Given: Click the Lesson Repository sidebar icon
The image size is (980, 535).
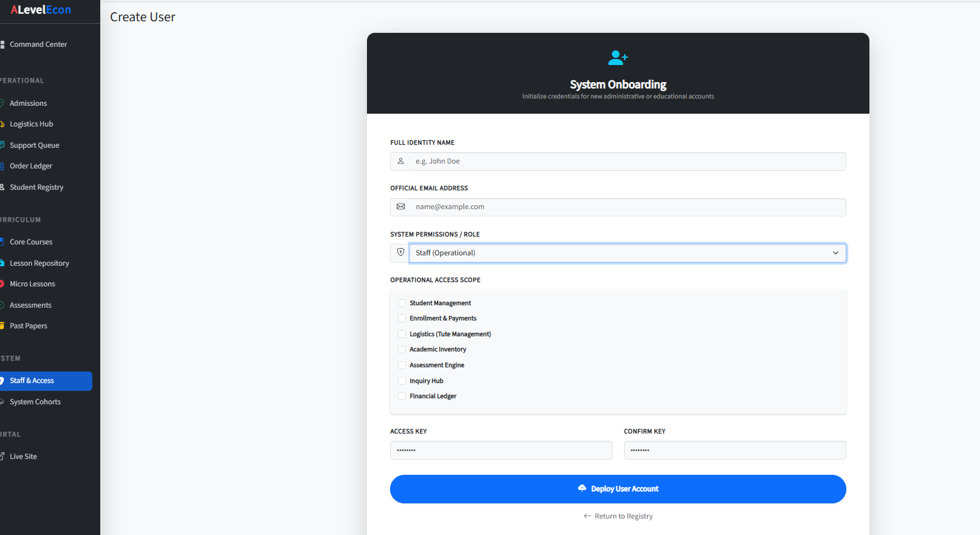Looking at the screenshot, I should 2,263.
